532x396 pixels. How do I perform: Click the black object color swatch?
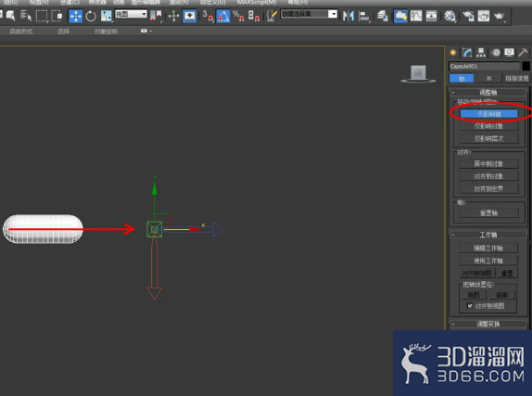(526, 66)
